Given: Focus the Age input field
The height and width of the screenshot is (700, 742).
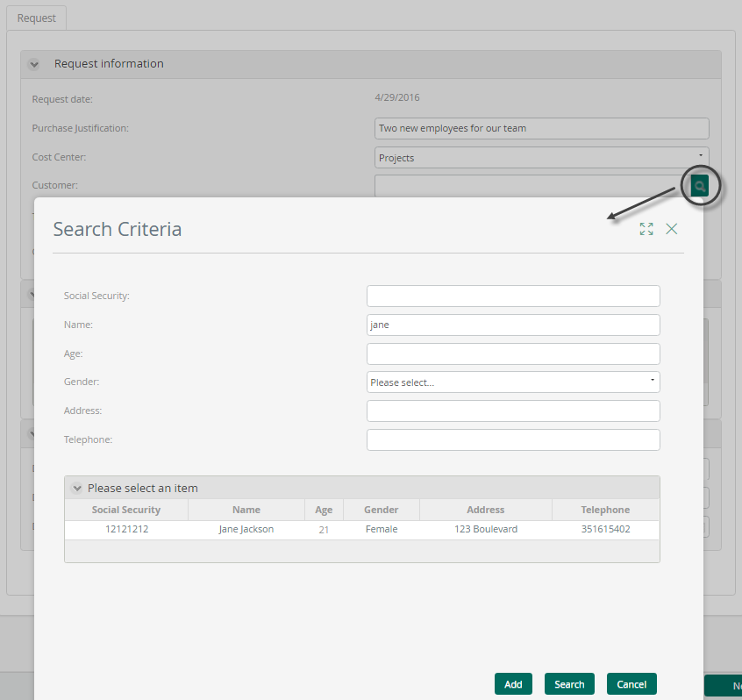Looking at the screenshot, I should 513,354.
